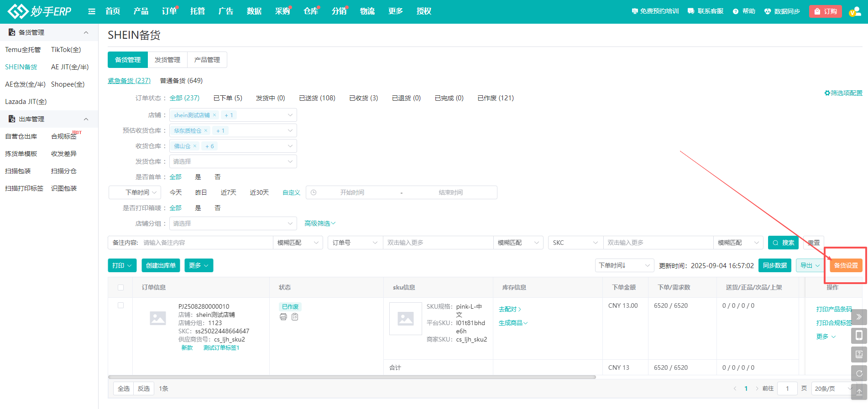Check the select-all header checkbox
The height and width of the screenshot is (409, 868).
(x=120, y=287)
